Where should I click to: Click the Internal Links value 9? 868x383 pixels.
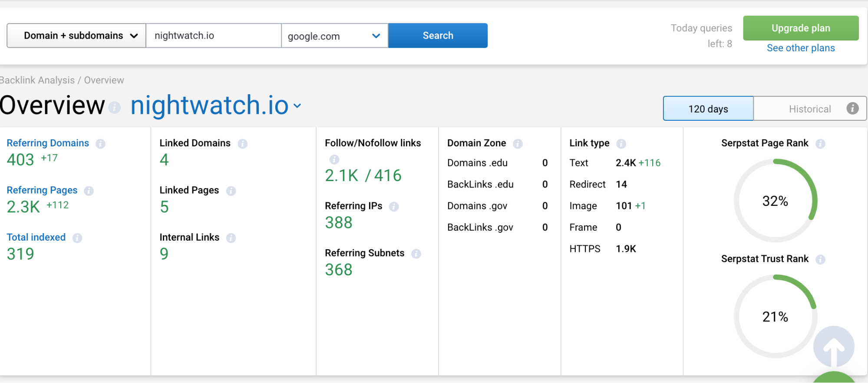point(164,254)
